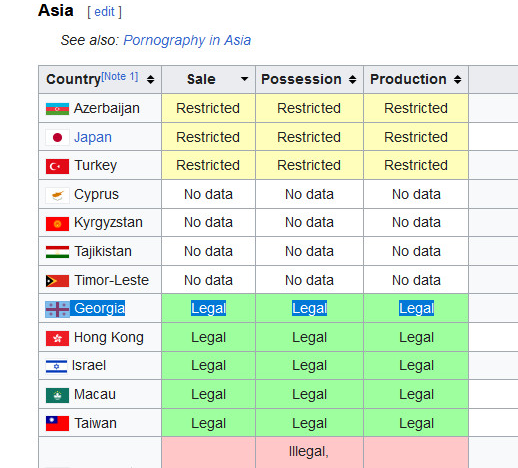Sort table using the Sale column arrow

244,79
